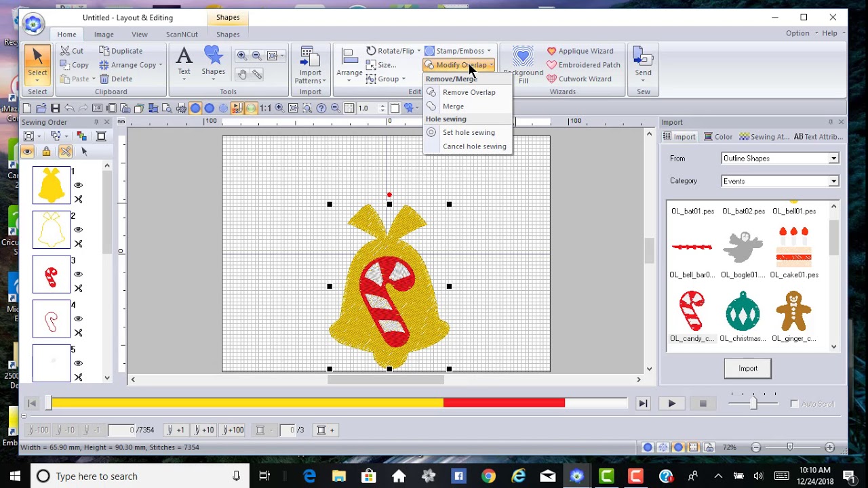Click the simulation speed slider
This screenshot has height=488, width=868.
[753, 404]
